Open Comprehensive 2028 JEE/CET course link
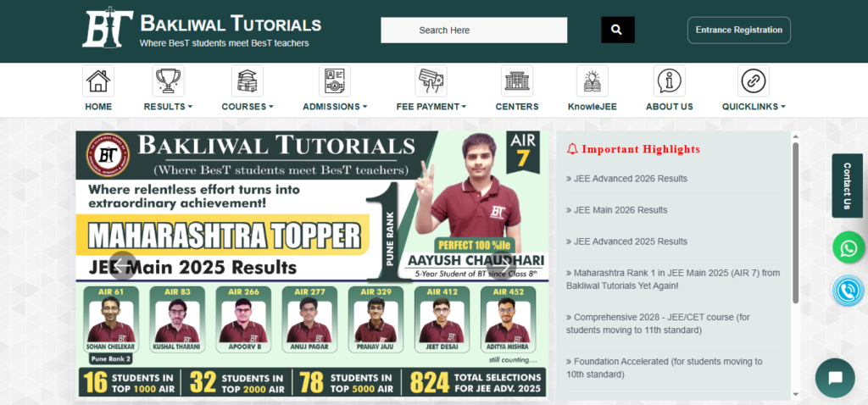 pyautogui.click(x=658, y=324)
